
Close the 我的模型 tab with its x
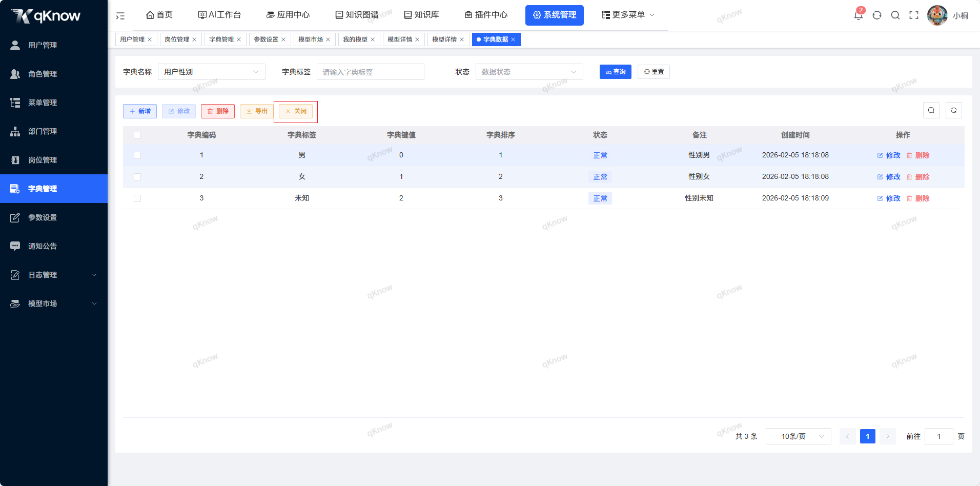point(373,39)
